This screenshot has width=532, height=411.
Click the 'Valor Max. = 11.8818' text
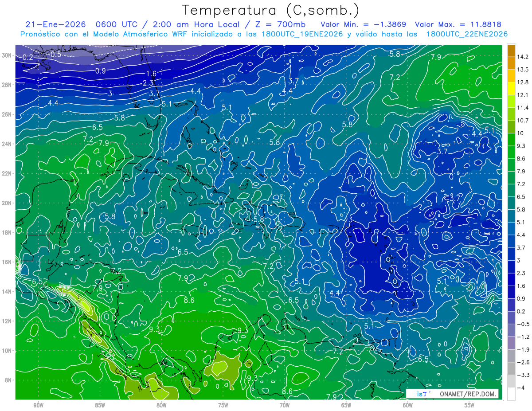458,24
